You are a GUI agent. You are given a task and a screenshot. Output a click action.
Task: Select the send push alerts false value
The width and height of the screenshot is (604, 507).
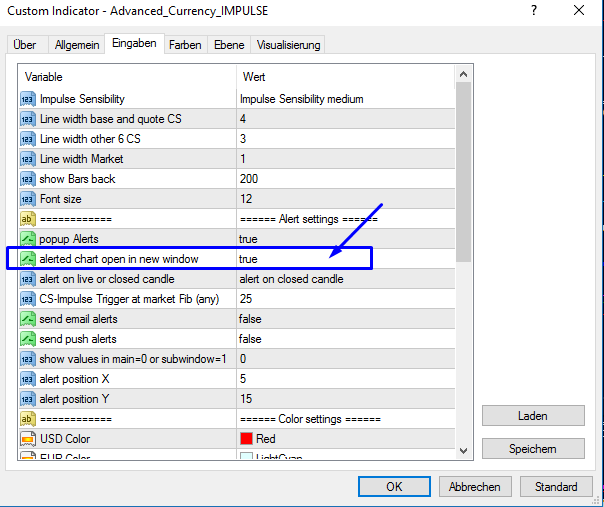tap(250, 339)
